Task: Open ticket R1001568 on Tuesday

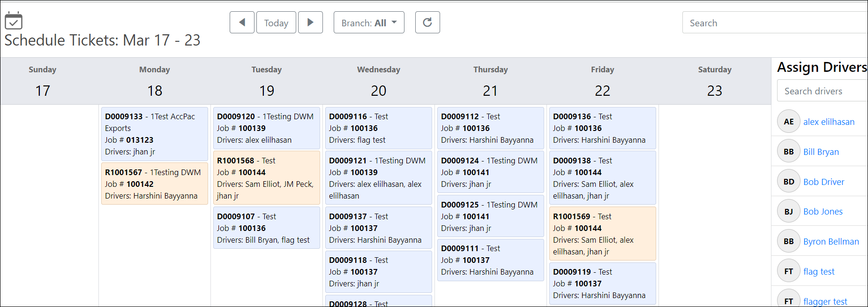Action: pyautogui.click(x=266, y=178)
